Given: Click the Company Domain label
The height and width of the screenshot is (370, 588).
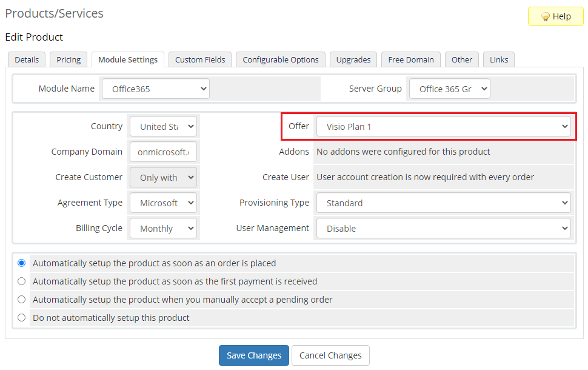Looking at the screenshot, I should pos(87,152).
